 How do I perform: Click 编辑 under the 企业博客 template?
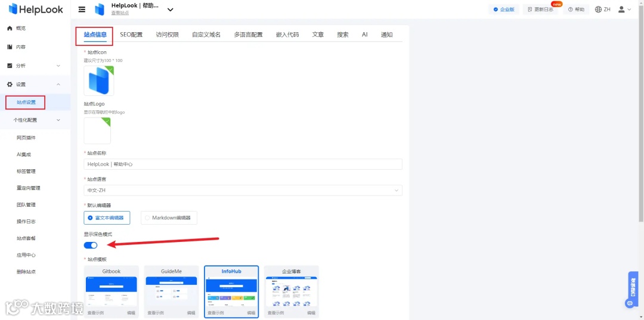pyautogui.click(x=311, y=313)
